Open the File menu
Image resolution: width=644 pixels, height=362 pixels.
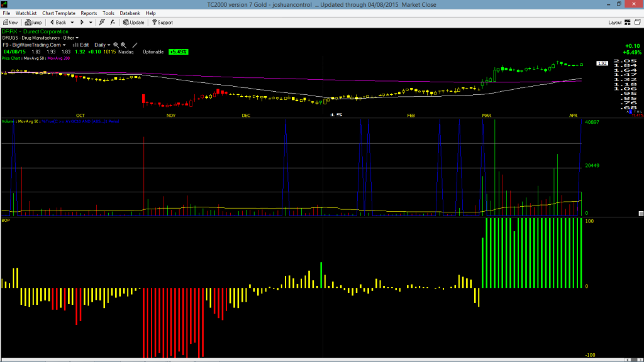(6, 13)
